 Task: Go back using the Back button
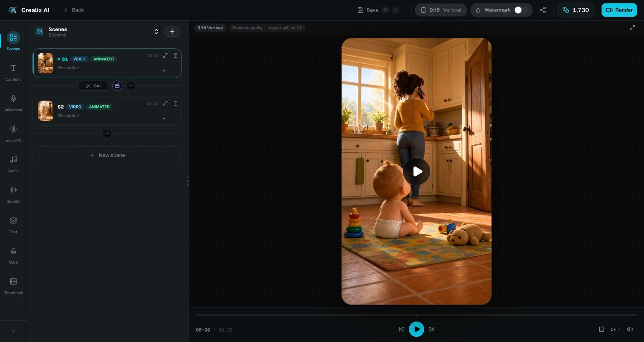[x=74, y=10]
